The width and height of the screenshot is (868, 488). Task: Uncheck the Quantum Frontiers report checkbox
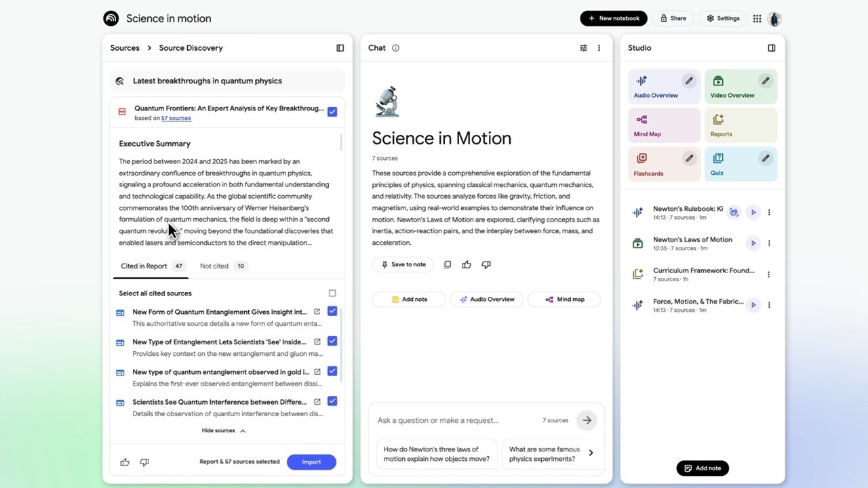point(332,112)
